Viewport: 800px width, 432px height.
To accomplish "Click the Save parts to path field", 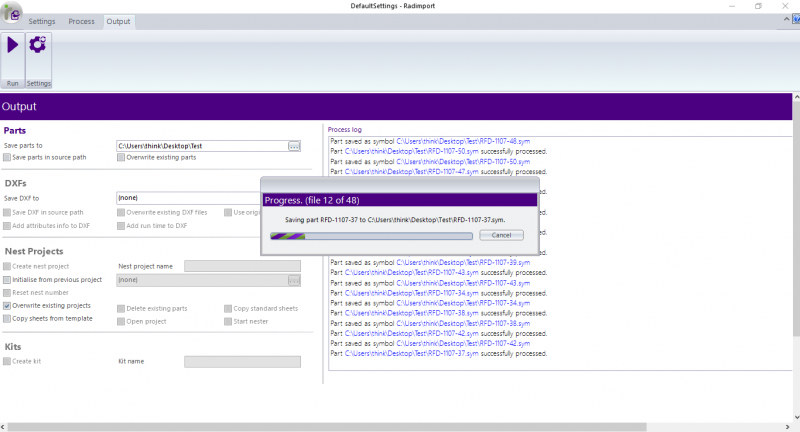I will pyautogui.click(x=201, y=146).
